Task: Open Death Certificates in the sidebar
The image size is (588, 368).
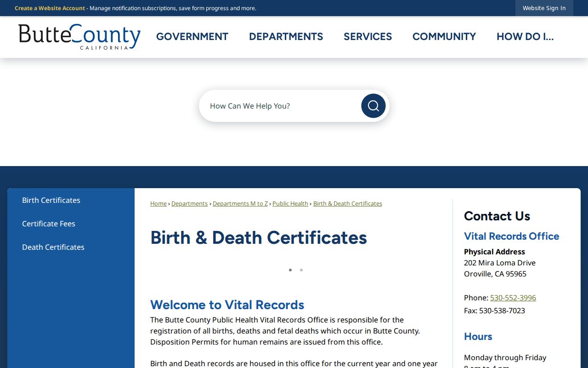Action: point(53,247)
